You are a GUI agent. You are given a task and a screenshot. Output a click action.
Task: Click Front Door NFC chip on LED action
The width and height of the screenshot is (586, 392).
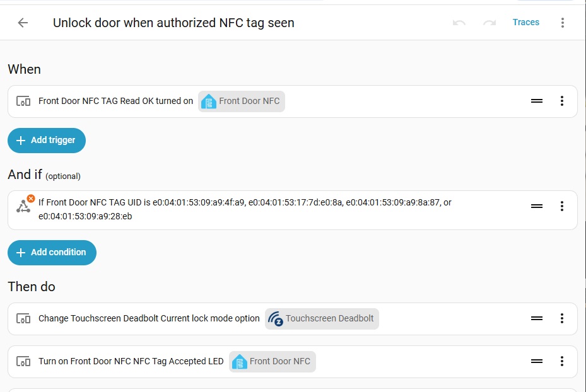pyautogui.click(x=272, y=361)
